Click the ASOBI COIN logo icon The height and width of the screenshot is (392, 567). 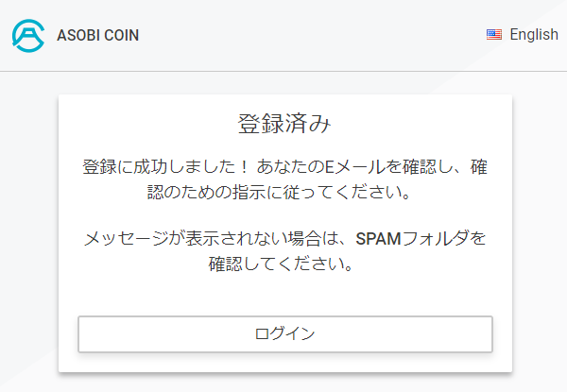[x=27, y=35]
